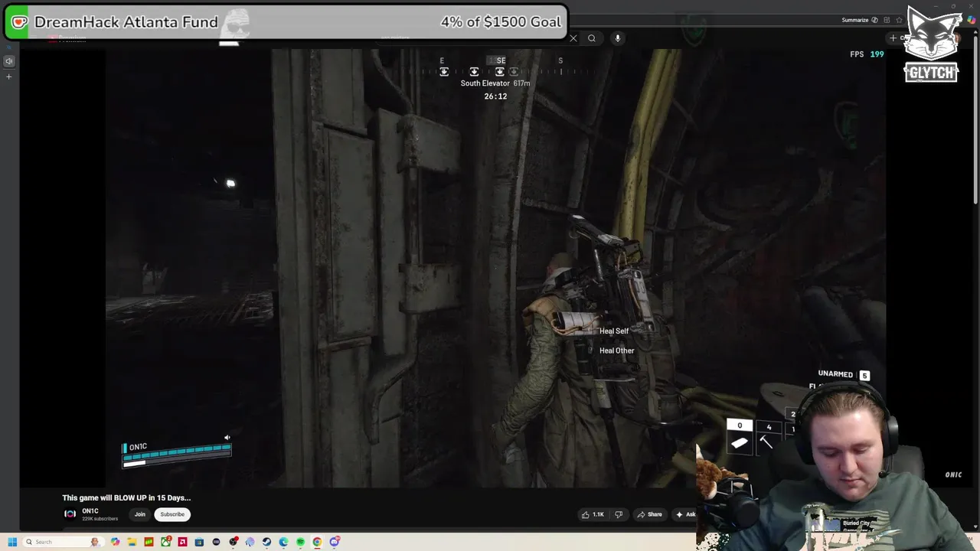
Task: Click speaker icon above player health bar
Action: [227, 438]
